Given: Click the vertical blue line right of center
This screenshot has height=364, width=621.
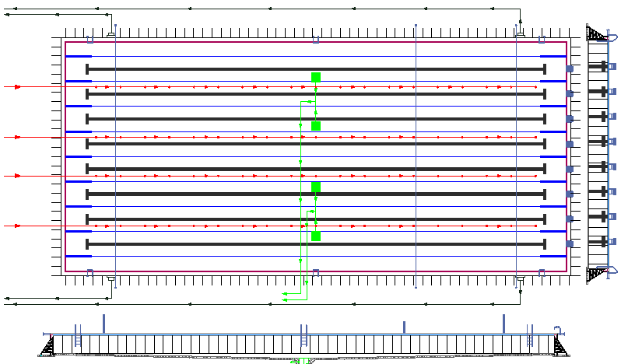Looking at the screenshot, I should pyautogui.click(x=416, y=156).
